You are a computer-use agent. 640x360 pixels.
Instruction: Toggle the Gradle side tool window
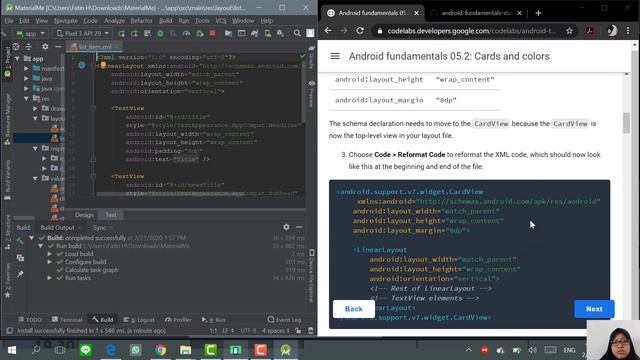[311, 57]
